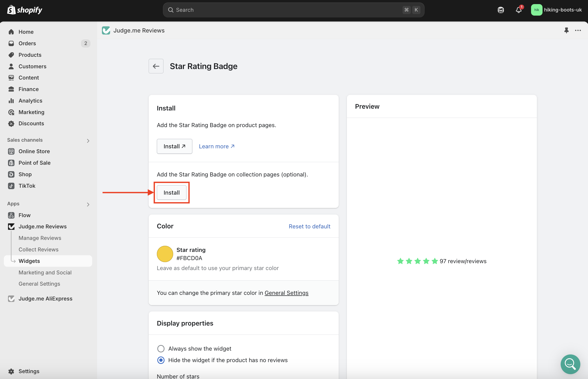The width and height of the screenshot is (588, 379).
Task: Open the live chat support bubble
Action: (570, 364)
